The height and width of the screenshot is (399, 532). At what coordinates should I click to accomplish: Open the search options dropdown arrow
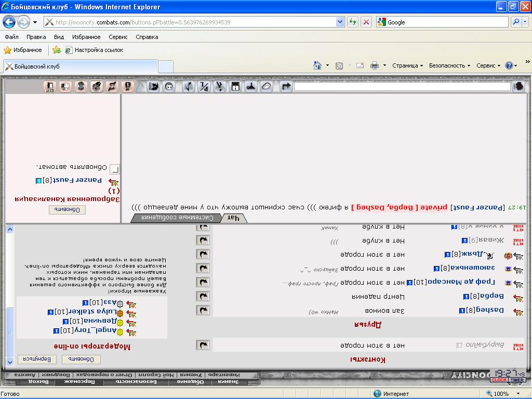click(525, 22)
